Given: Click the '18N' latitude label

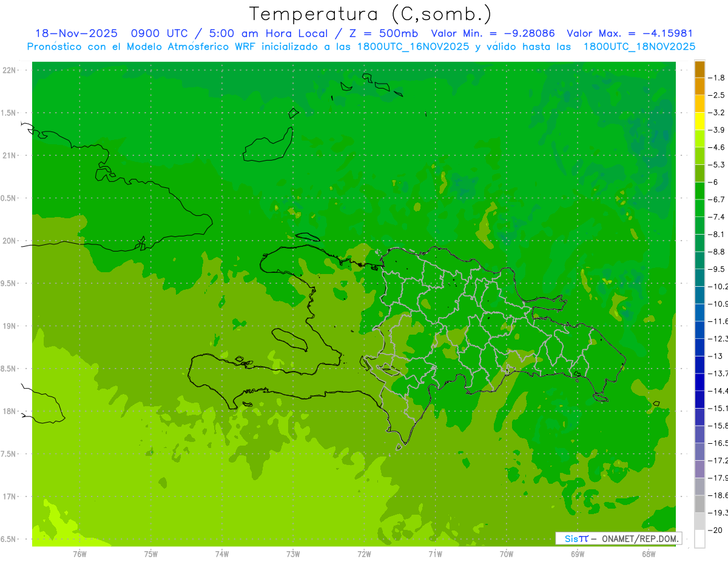Looking at the screenshot, I should point(10,411).
